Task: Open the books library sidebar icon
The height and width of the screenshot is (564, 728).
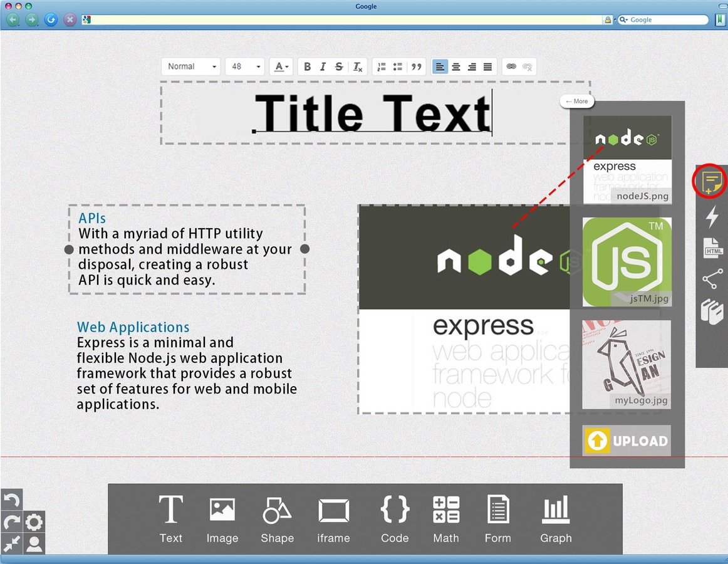Action: click(x=712, y=311)
